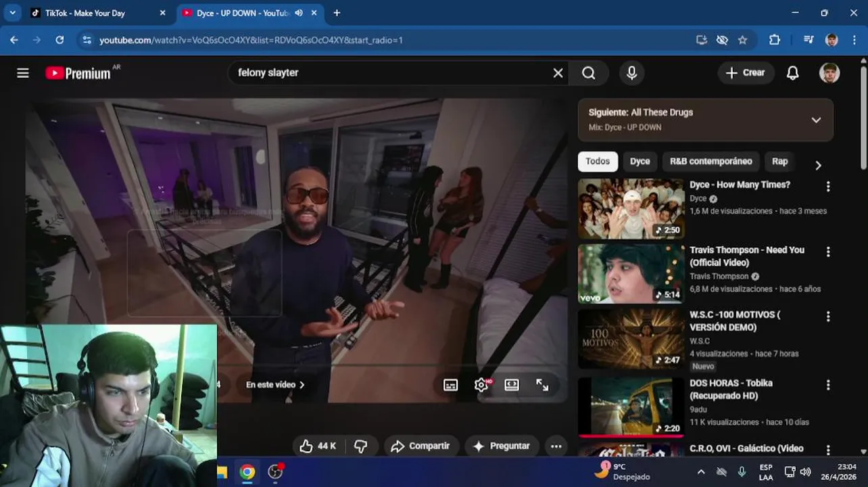This screenshot has height=487, width=868.
Task: Clear the search box with the X
Action: [x=558, y=73]
